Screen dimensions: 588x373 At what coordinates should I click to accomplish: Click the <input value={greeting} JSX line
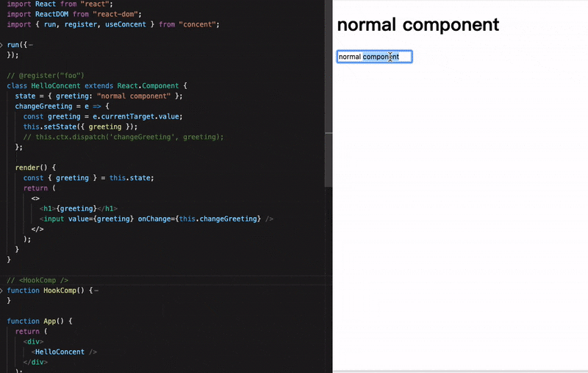pos(157,219)
